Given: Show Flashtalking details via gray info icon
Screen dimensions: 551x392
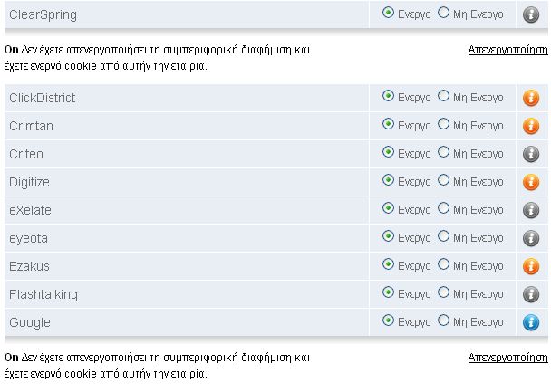Looking at the screenshot, I should point(531,294).
